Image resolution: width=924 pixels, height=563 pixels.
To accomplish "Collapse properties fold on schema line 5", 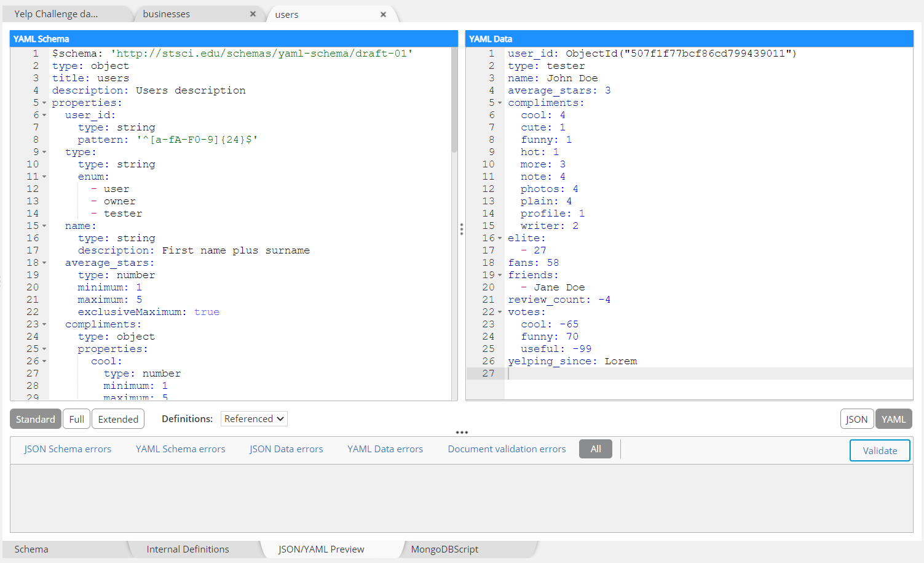I will coord(44,103).
